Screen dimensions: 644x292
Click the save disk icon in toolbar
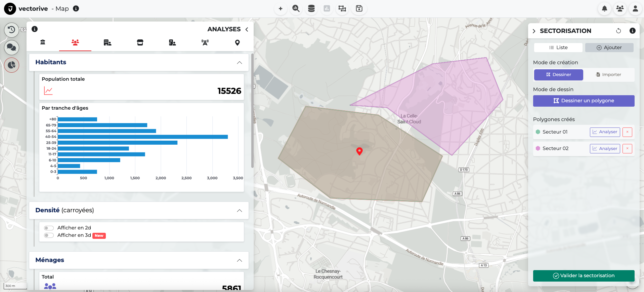(359, 9)
